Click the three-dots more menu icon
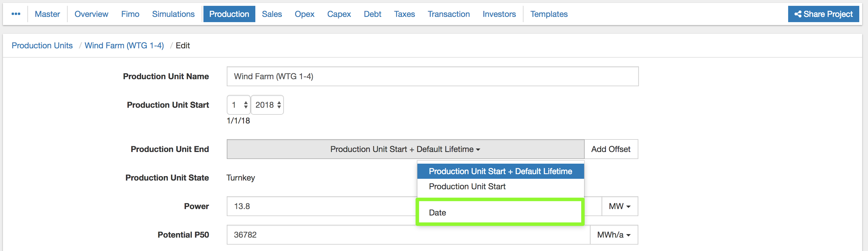Viewport: 868px width, 251px height. tap(16, 14)
